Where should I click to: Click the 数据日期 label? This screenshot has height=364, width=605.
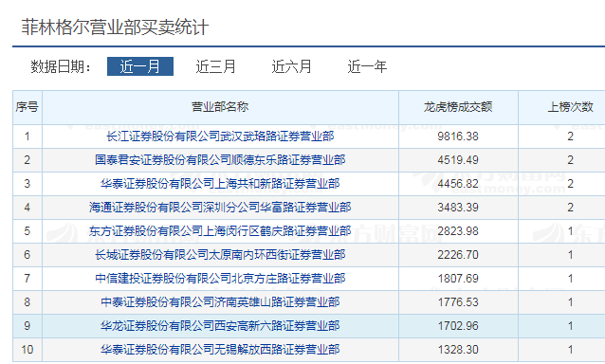click(x=61, y=66)
